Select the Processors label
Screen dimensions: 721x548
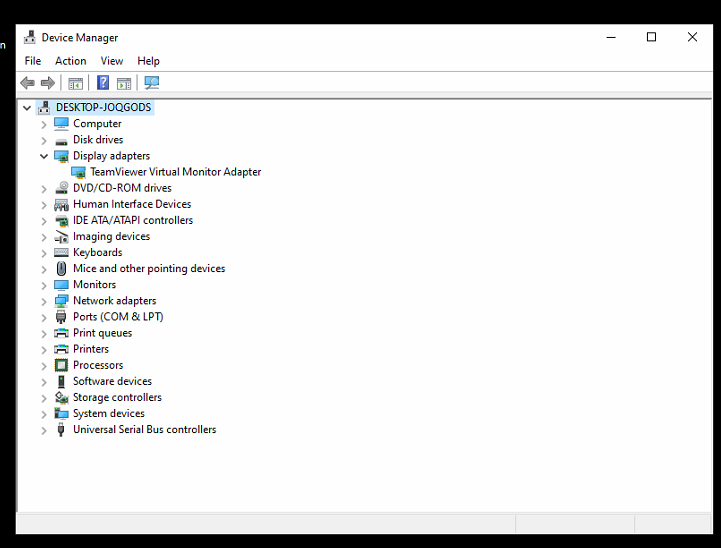click(98, 365)
